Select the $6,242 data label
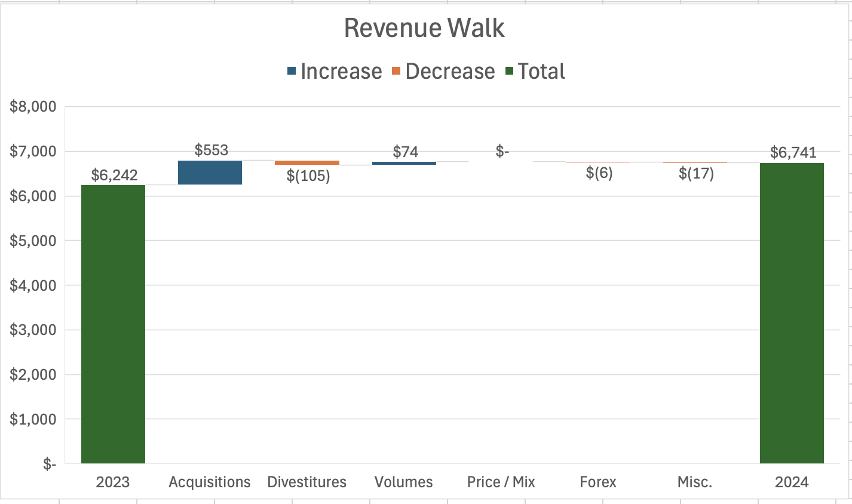 coord(113,176)
